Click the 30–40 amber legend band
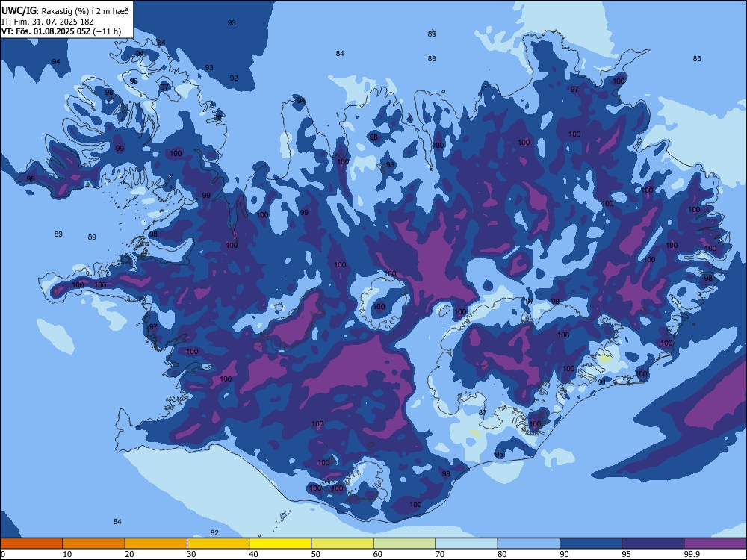This screenshot has height=560, width=747. pos(218,544)
